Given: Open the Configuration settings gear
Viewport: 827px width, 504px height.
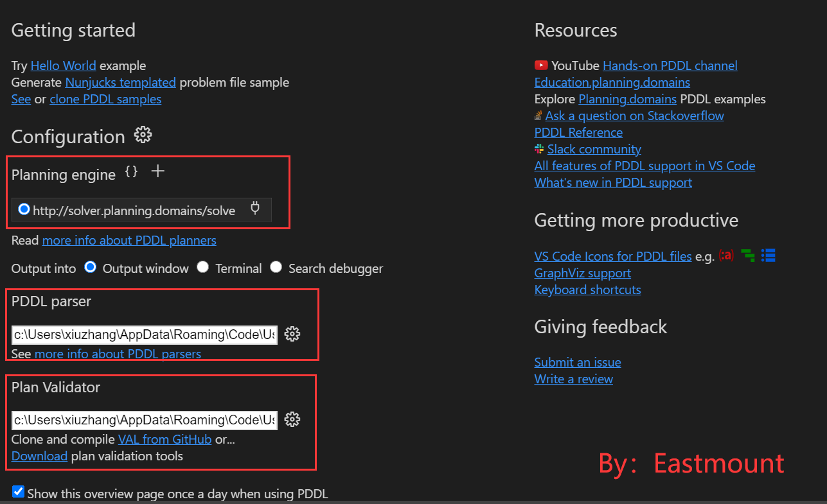Looking at the screenshot, I should [x=143, y=135].
